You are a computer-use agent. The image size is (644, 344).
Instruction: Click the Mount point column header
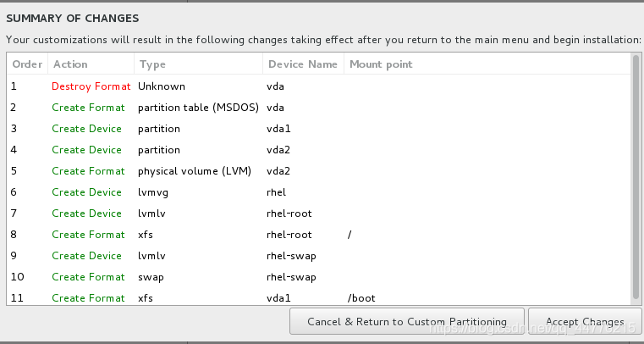click(487, 64)
